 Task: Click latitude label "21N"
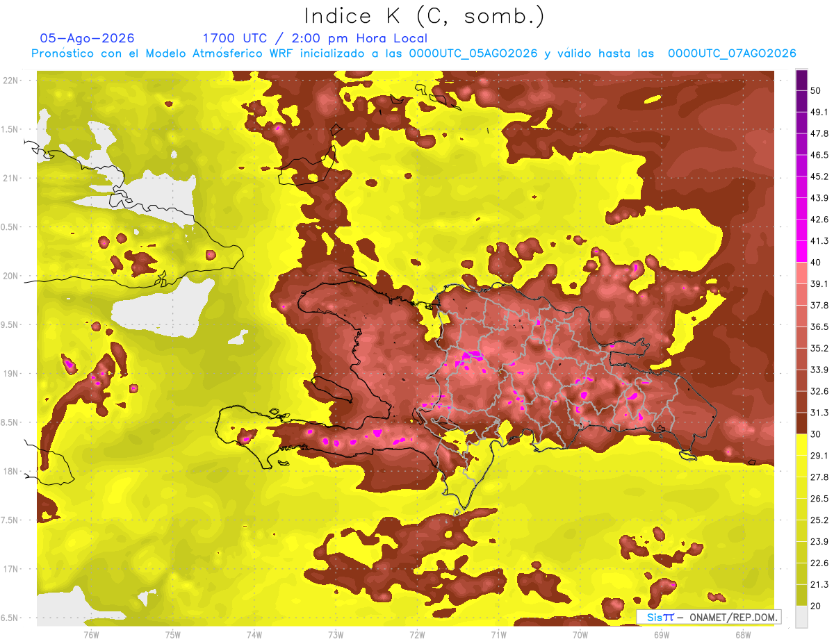[x=12, y=178]
